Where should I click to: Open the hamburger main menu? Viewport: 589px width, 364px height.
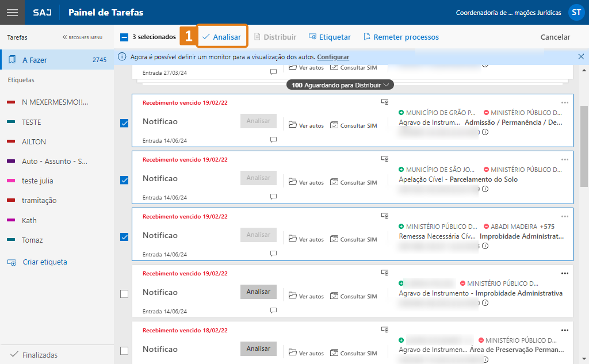pos(12,12)
